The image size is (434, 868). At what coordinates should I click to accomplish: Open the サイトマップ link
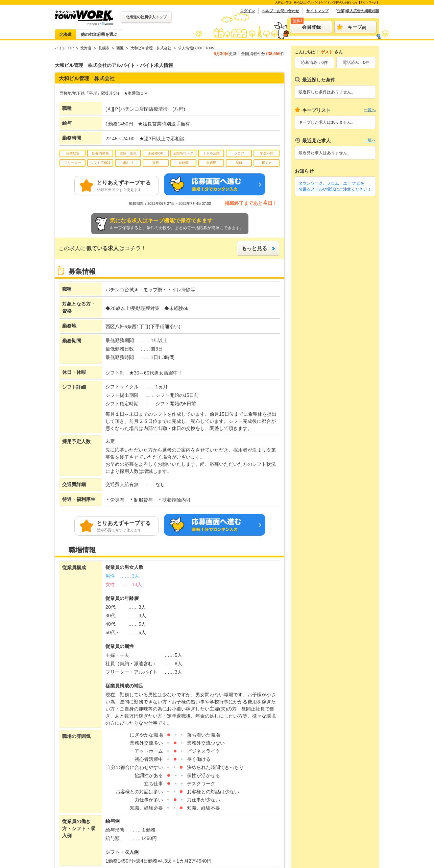pyautogui.click(x=317, y=11)
